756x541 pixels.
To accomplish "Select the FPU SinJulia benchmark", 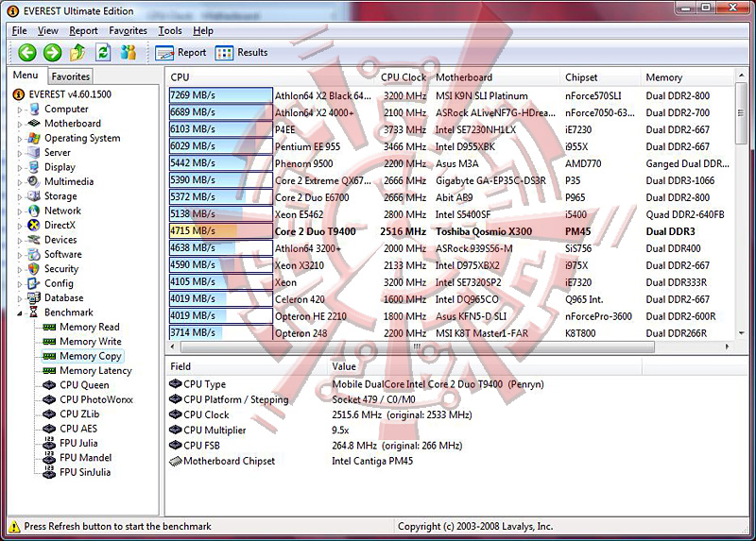I will 85,472.
